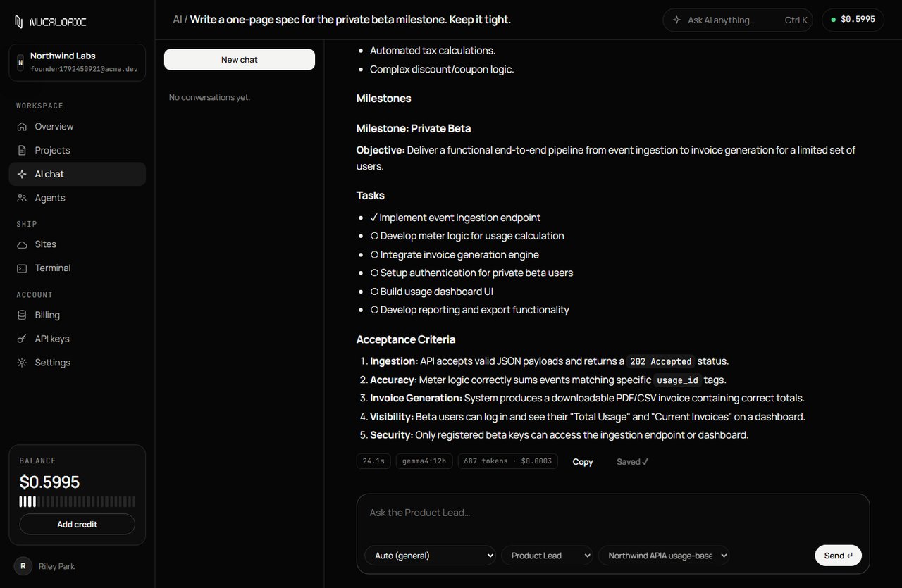The height and width of the screenshot is (588, 902).
Task: Expand the Auto (general) model dropdown
Action: (x=430, y=556)
